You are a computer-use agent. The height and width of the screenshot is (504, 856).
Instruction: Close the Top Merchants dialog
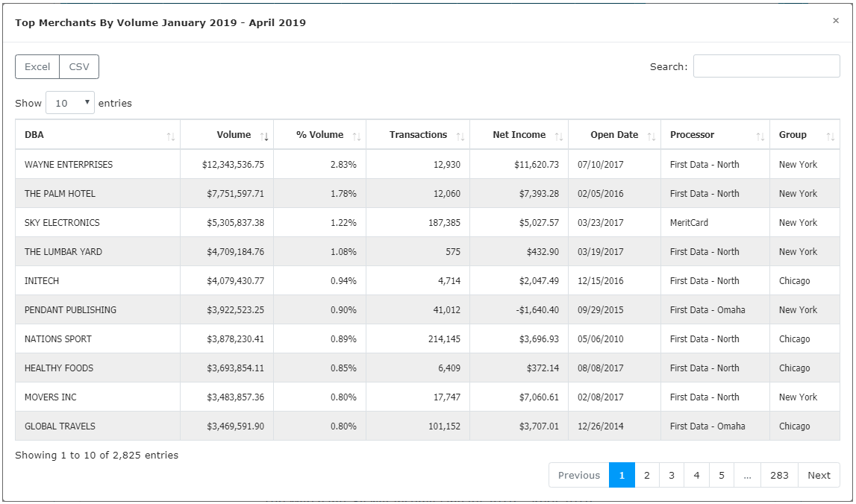tap(836, 21)
